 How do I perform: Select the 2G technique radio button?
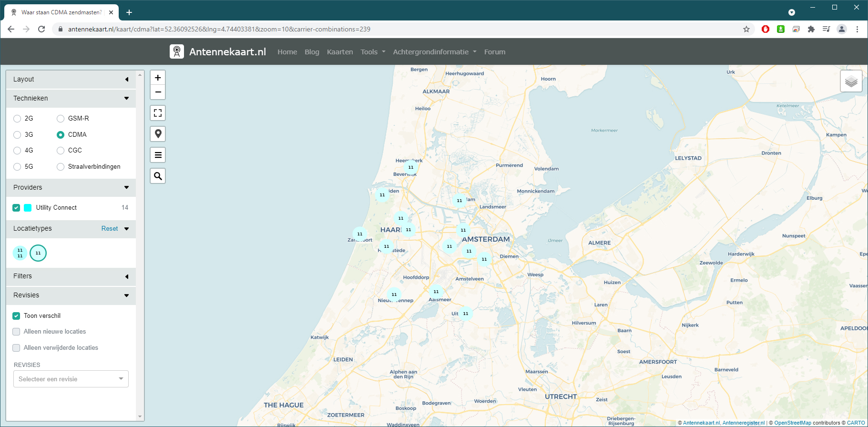(x=17, y=119)
